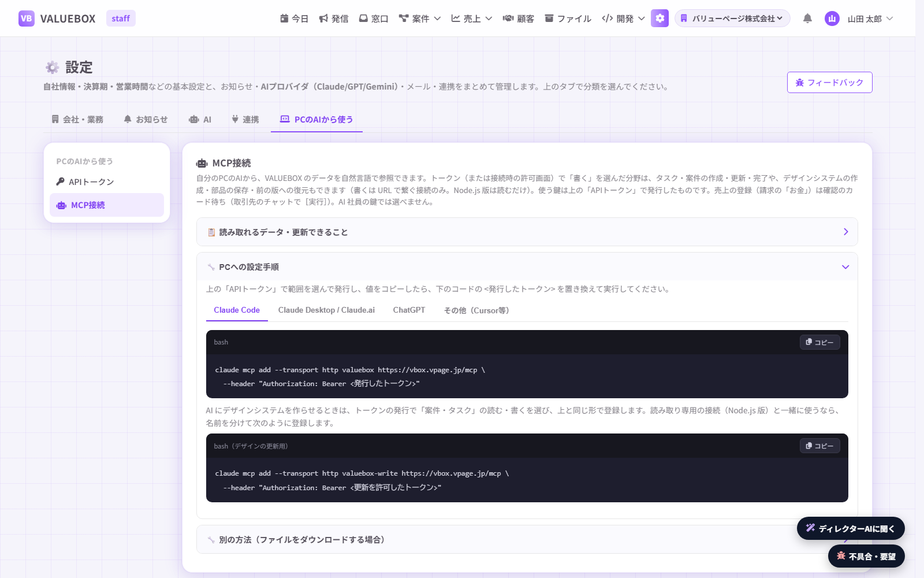Select the ChatGPT tab
This screenshot has height=578, width=924.
[x=409, y=310]
